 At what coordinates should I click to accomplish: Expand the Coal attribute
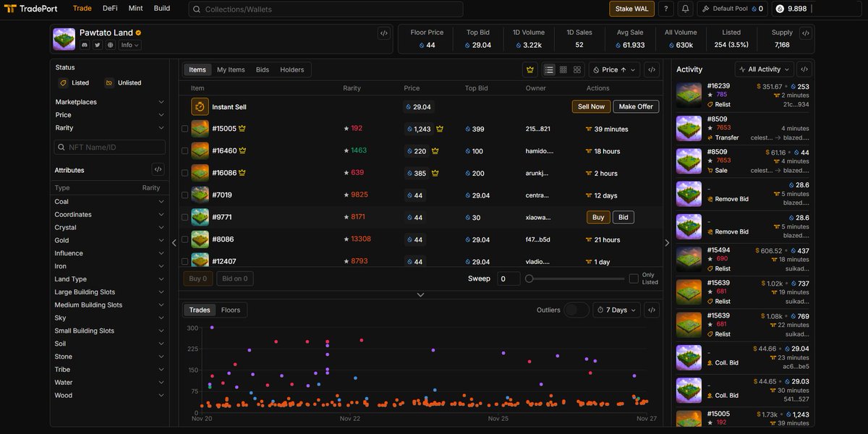pos(110,202)
